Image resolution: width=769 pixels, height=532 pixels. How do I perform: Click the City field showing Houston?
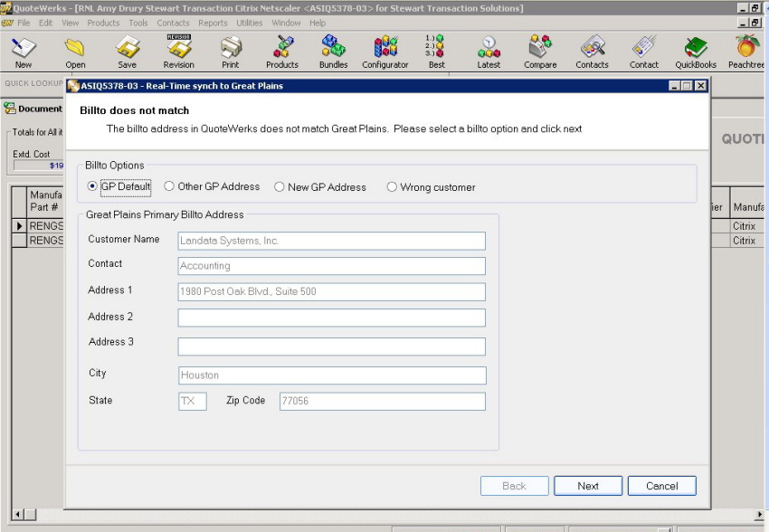point(332,375)
